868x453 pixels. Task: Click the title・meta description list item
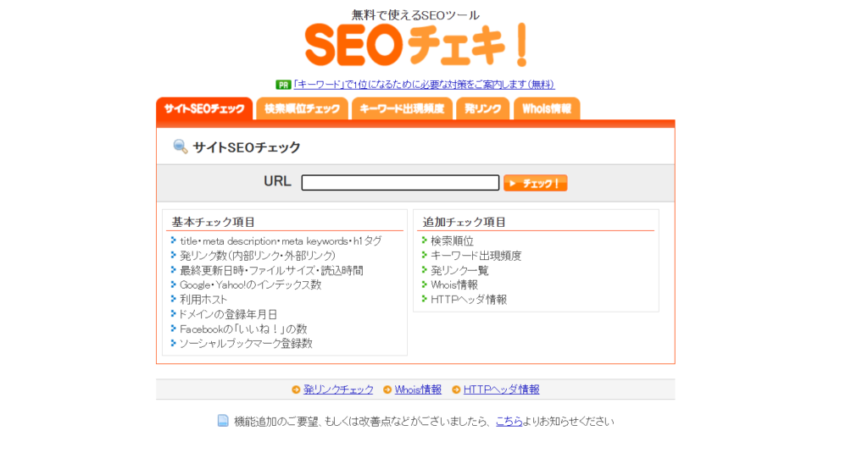click(281, 241)
